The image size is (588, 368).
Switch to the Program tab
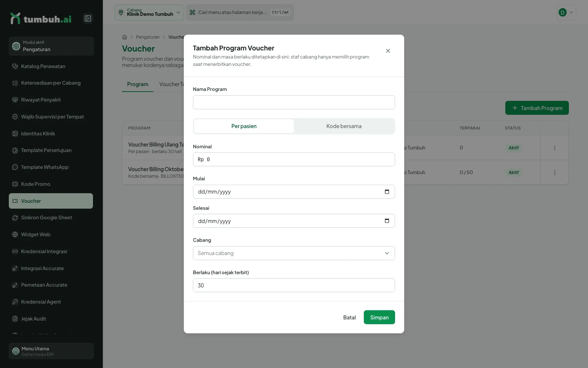point(138,84)
